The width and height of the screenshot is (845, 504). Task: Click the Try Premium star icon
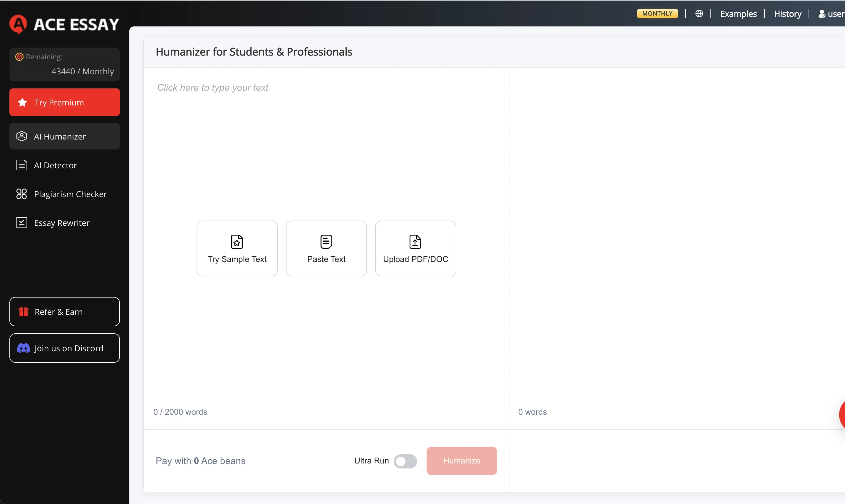coord(22,102)
